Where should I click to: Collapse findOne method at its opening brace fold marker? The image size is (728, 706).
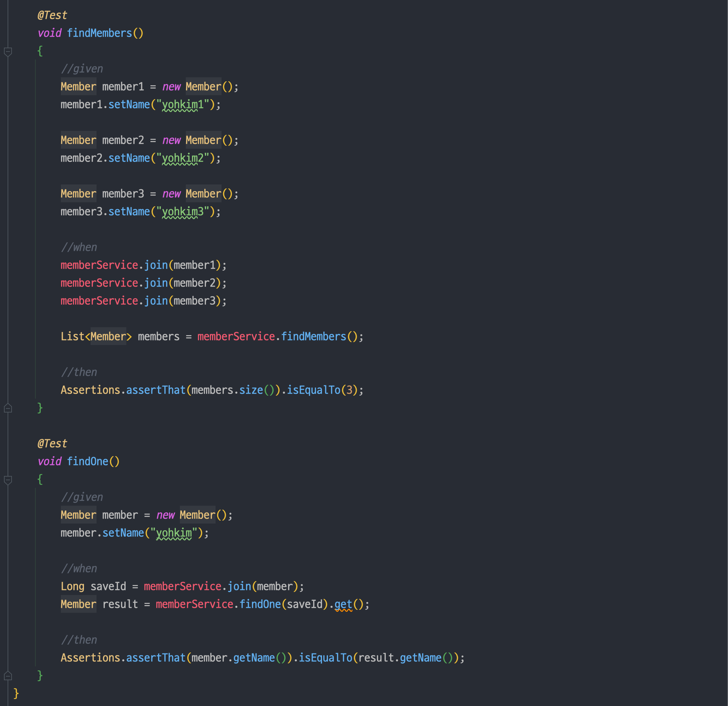(8, 480)
